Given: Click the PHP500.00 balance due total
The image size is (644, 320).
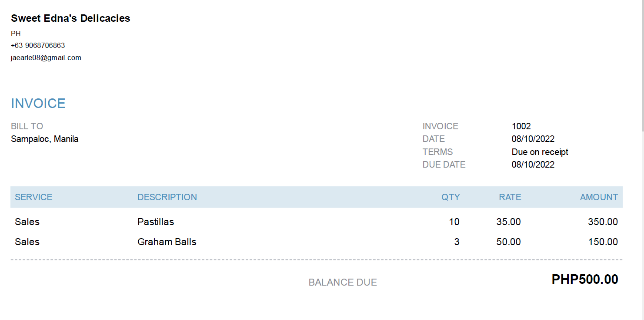Looking at the screenshot, I should 585,280.
